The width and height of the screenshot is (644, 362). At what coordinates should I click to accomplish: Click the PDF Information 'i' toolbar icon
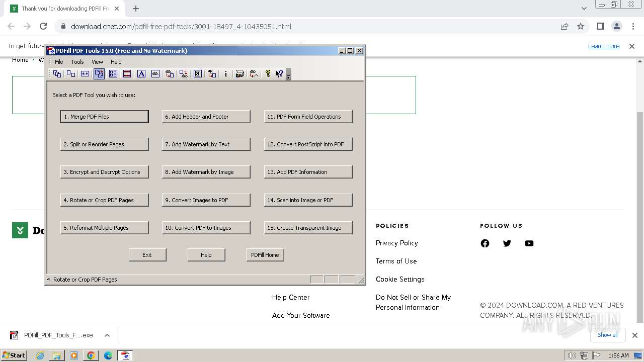coord(226,74)
